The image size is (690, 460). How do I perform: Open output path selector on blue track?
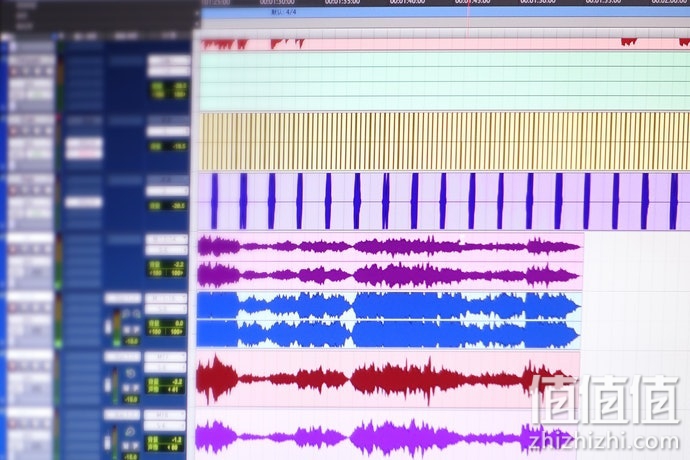click(x=166, y=309)
